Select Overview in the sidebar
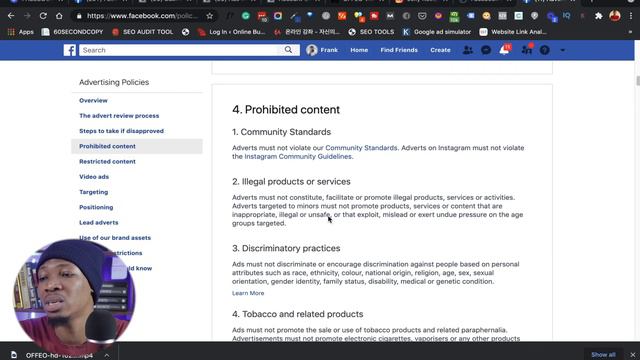 (x=93, y=100)
